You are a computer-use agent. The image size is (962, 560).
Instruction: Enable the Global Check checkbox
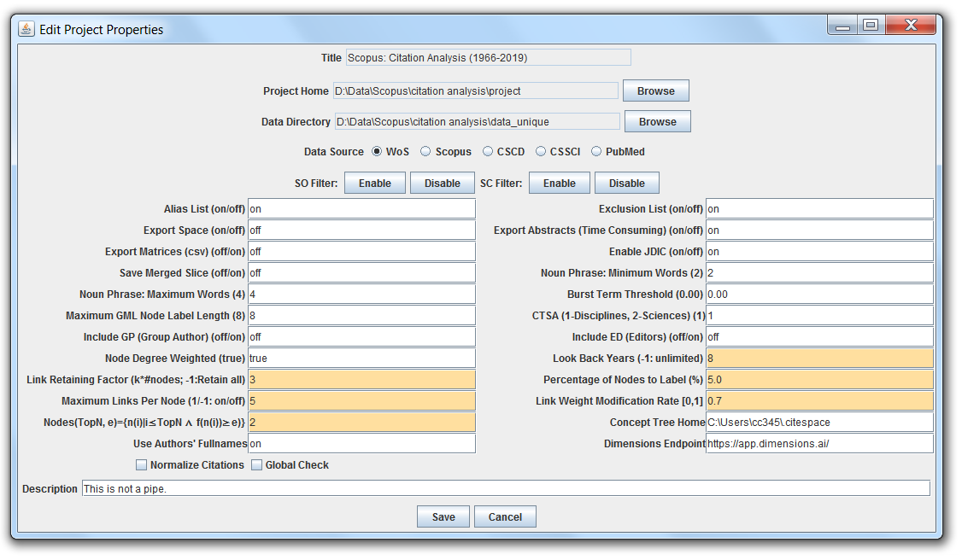coord(257,465)
